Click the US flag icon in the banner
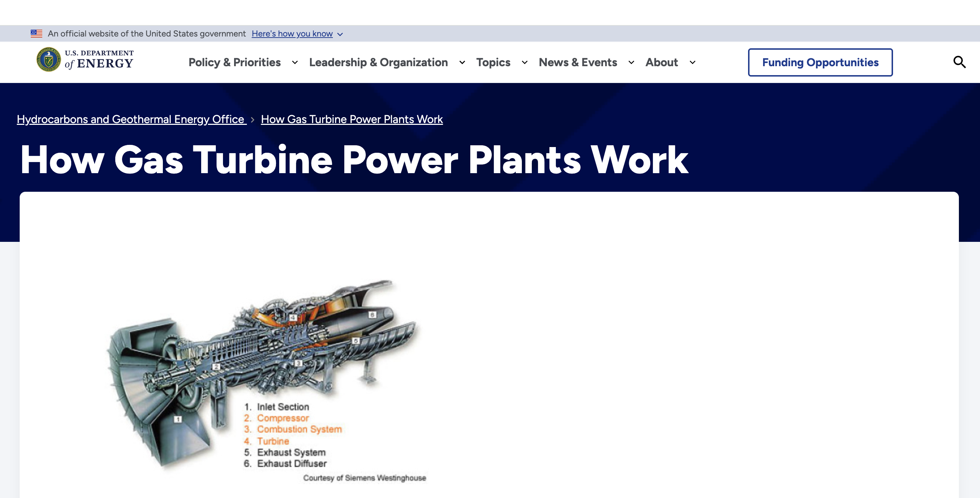 [37, 34]
